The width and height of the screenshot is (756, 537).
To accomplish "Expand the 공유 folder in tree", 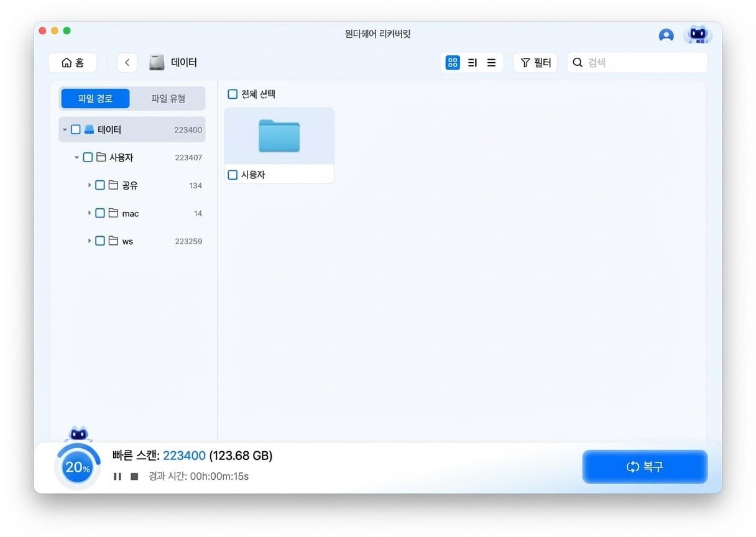I will coord(90,185).
